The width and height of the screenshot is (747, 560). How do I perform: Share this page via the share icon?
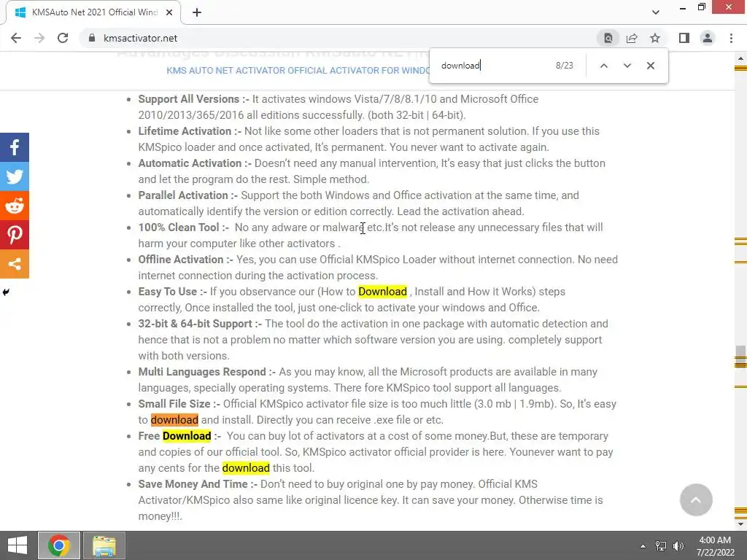point(632,38)
